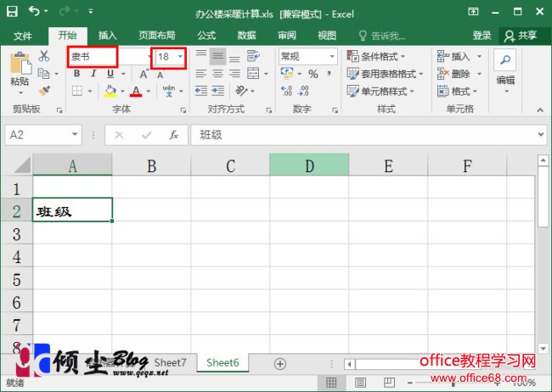Select the column D header
This screenshot has height=392, width=552.
pyautogui.click(x=309, y=165)
